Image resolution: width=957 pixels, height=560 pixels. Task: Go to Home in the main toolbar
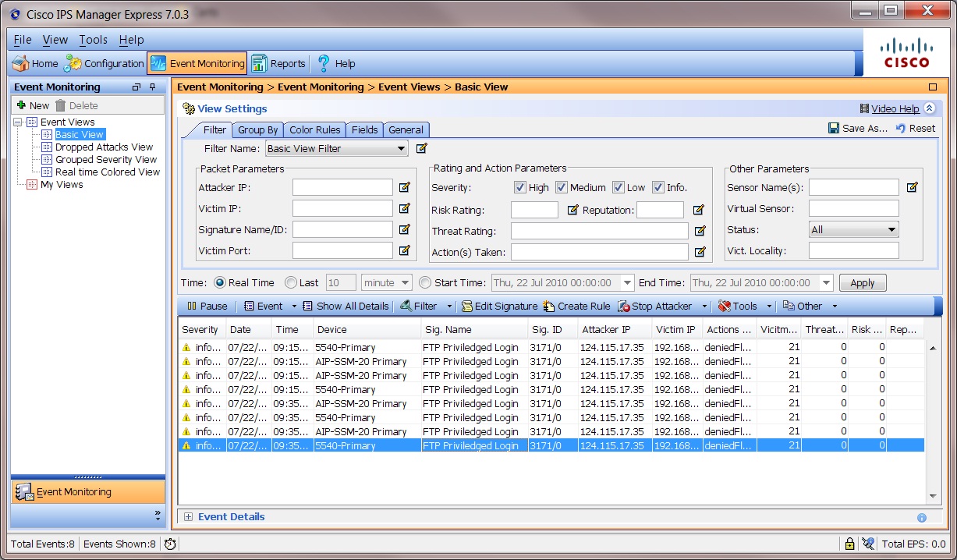[x=35, y=64]
